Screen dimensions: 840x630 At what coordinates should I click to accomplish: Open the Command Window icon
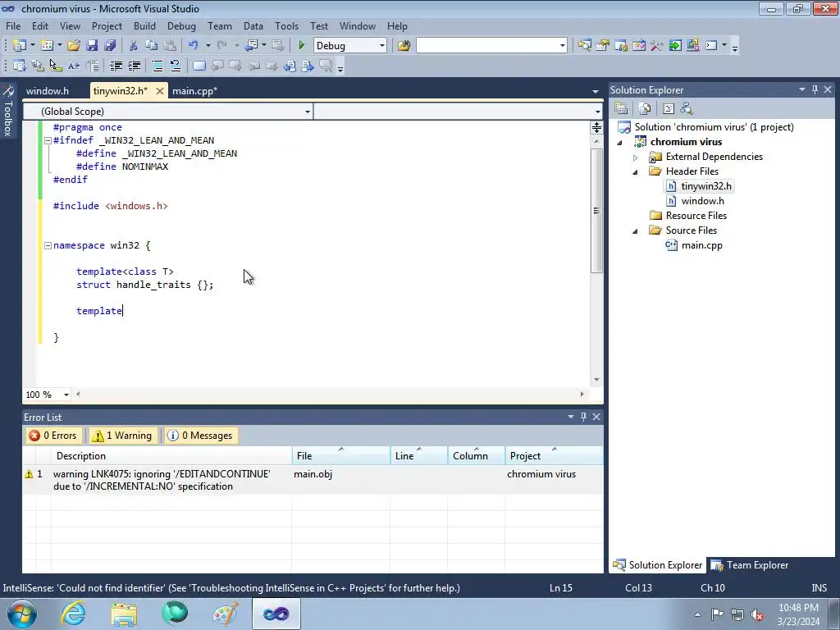711,46
